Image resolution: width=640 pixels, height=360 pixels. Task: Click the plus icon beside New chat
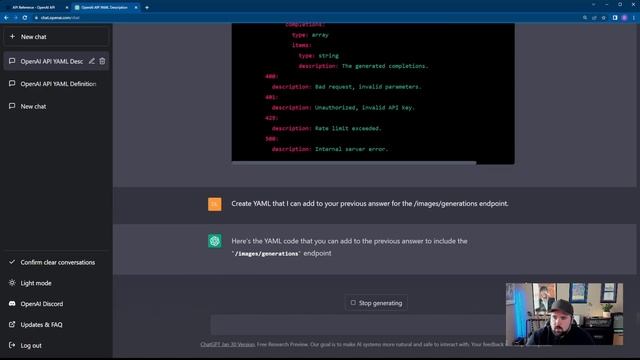click(x=12, y=36)
